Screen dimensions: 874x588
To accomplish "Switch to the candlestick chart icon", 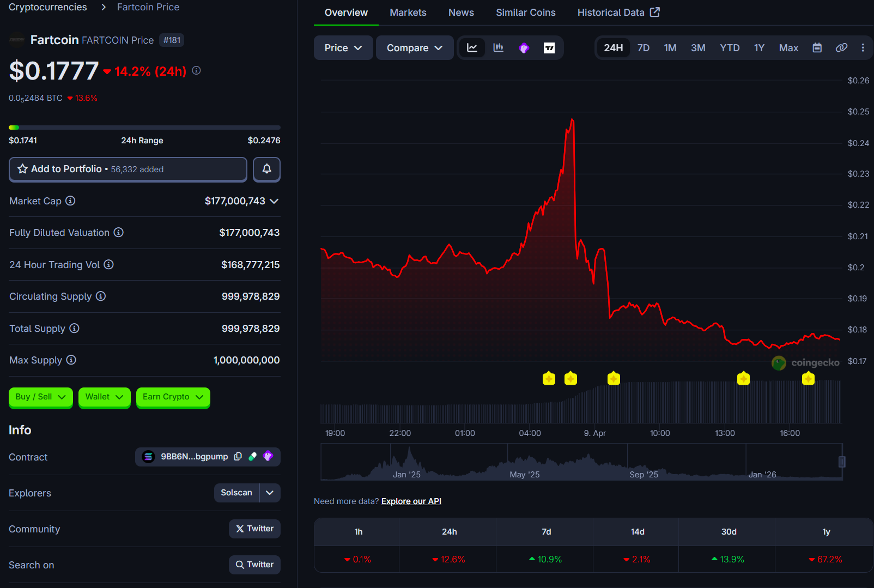I will (x=498, y=48).
